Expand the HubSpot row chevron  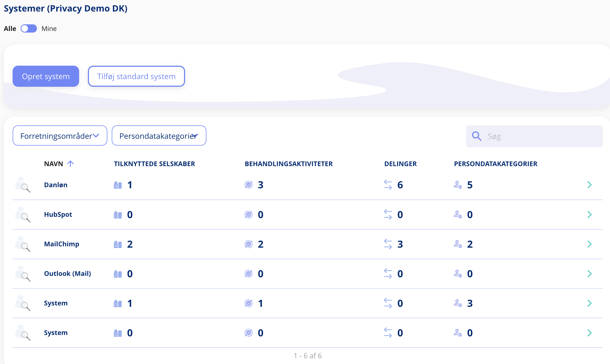[x=589, y=214]
